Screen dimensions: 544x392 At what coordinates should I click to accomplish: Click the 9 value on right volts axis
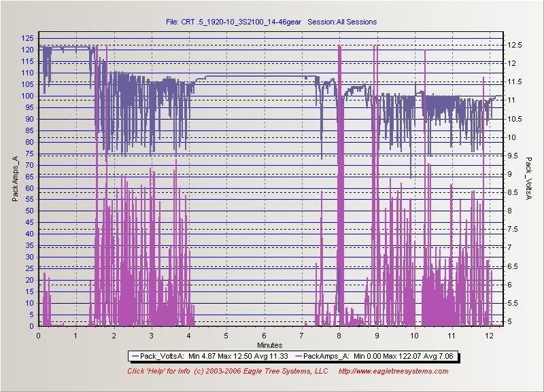click(x=510, y=174)
